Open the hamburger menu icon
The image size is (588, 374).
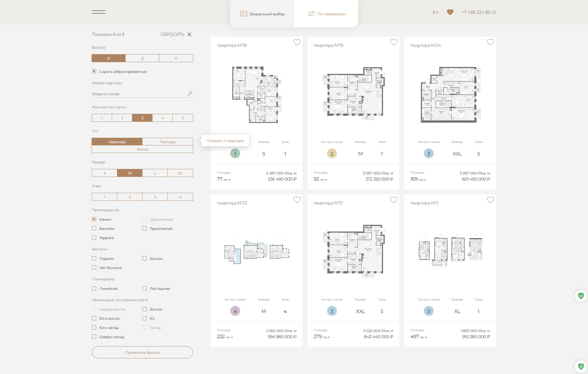(x=98, y=12)
